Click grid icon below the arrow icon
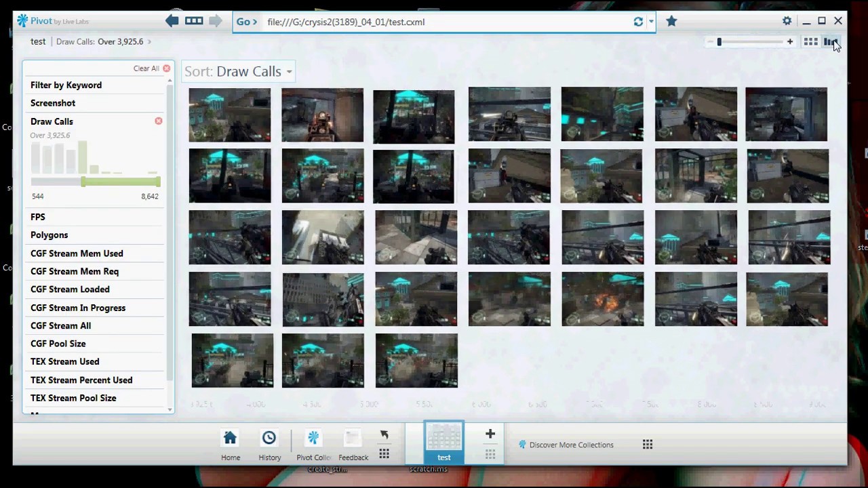Image resolution: width=868 pixels, height=488 pixels. pyautogui.click(x=384, y=454)
